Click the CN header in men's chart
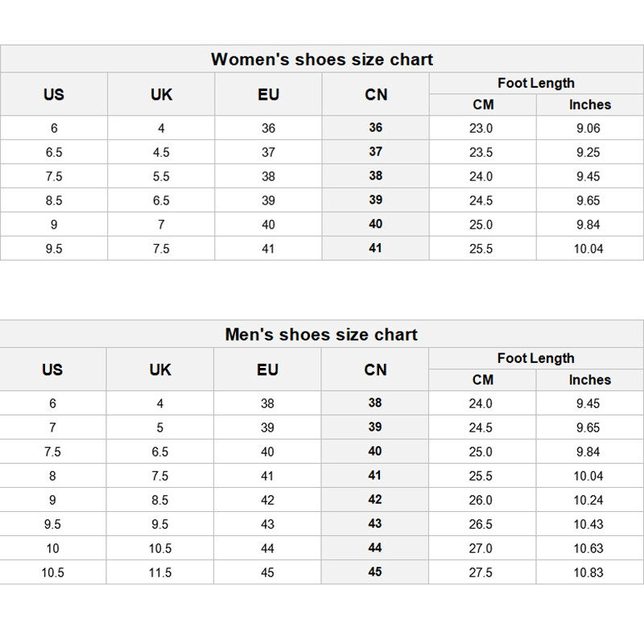 (x=375, y=369)
